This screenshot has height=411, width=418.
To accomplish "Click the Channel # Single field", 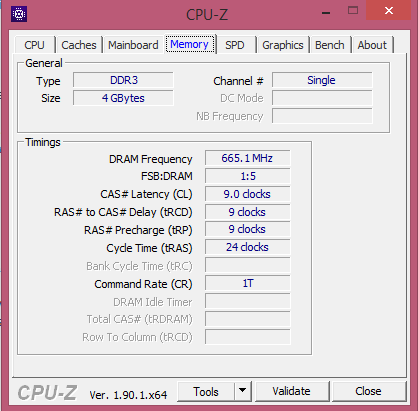I will tap(322, 80).
